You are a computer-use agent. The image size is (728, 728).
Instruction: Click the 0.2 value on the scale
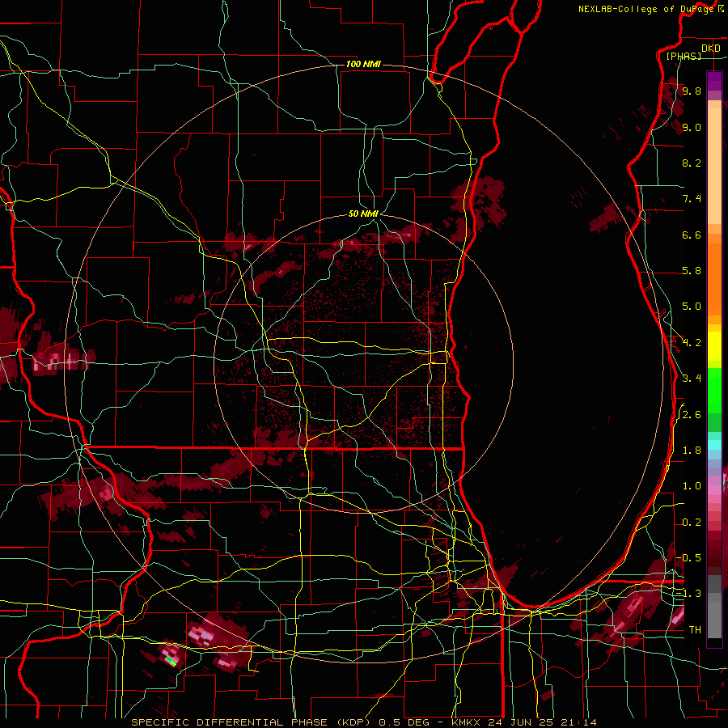(x=692, y=523)
